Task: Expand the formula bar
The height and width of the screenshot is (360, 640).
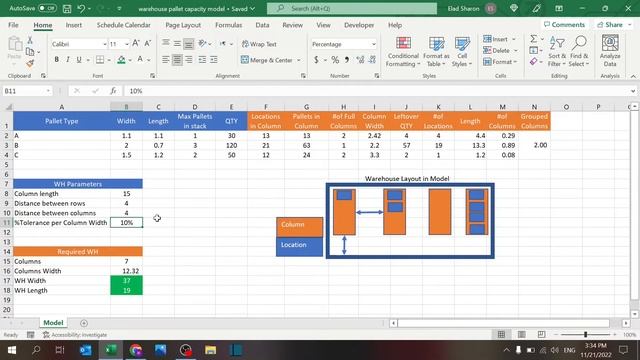Action: (633, 91)
